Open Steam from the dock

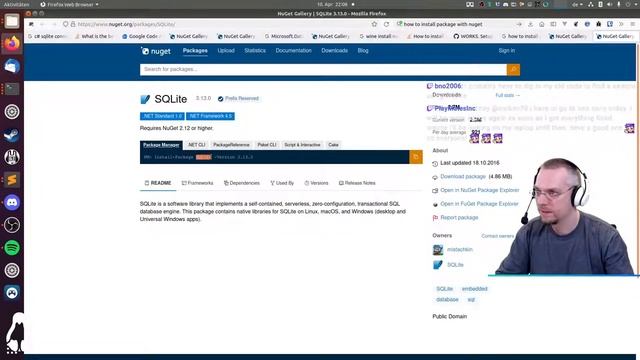[12, 134]
